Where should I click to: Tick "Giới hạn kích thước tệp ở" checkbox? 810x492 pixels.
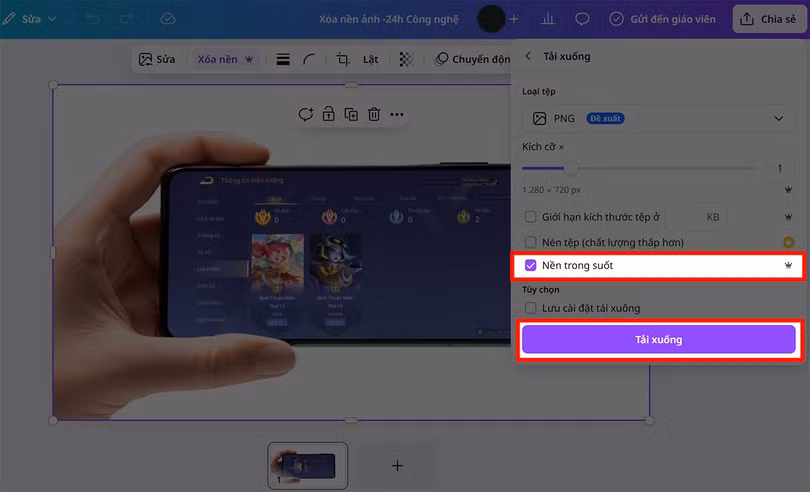pos(531,217)
